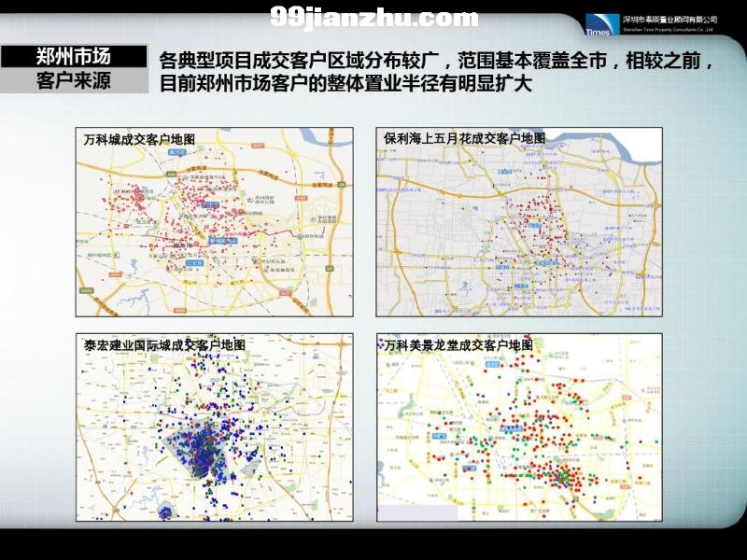The height and width of the screenshot is (560, 747).
Task: Click the headline line starting 各典型项目成交客户
Action: (x=436, y=61)
